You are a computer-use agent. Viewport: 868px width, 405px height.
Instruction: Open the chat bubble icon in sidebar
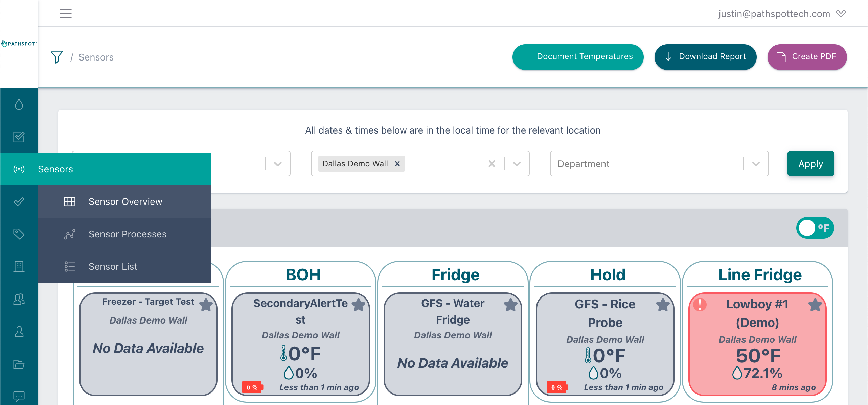pyautogui.click(x=19, y=396)
